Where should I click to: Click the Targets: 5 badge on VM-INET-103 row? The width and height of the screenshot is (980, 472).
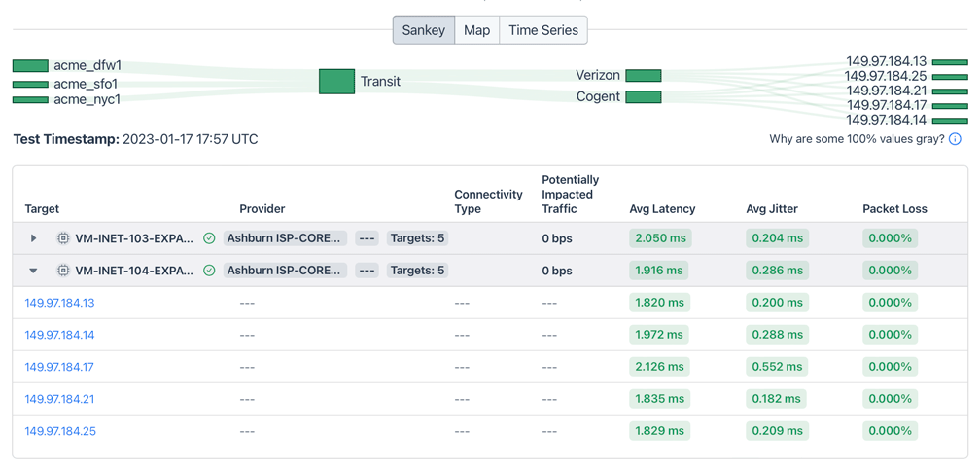coord(417,238)
